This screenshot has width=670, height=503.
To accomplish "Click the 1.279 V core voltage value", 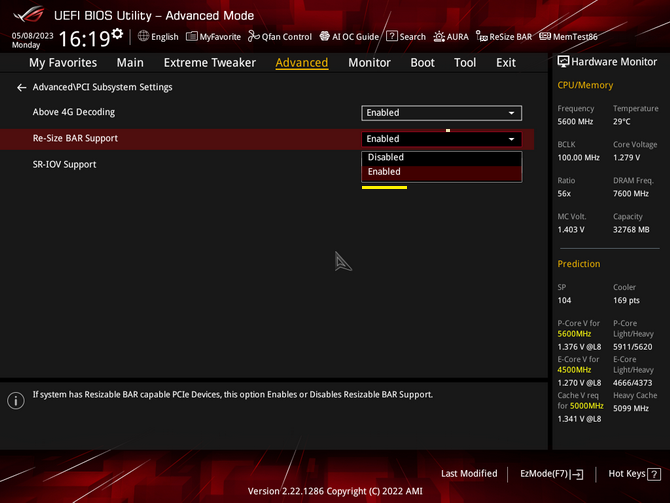I will coord(626,158).
